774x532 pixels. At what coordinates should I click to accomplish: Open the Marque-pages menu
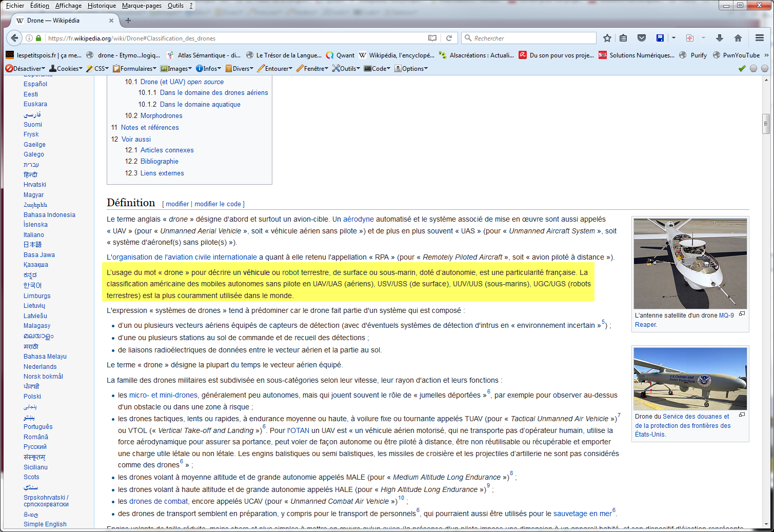(142, 6)
